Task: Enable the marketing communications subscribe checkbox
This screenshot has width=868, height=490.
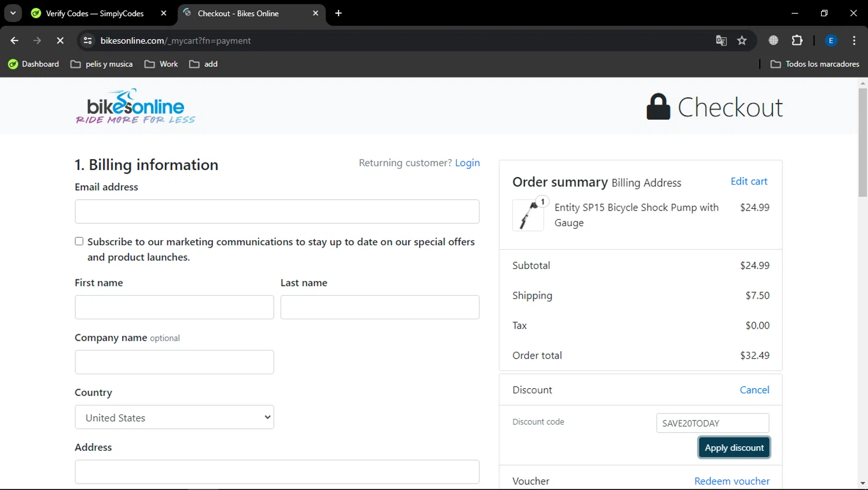Action: [79, 241]
